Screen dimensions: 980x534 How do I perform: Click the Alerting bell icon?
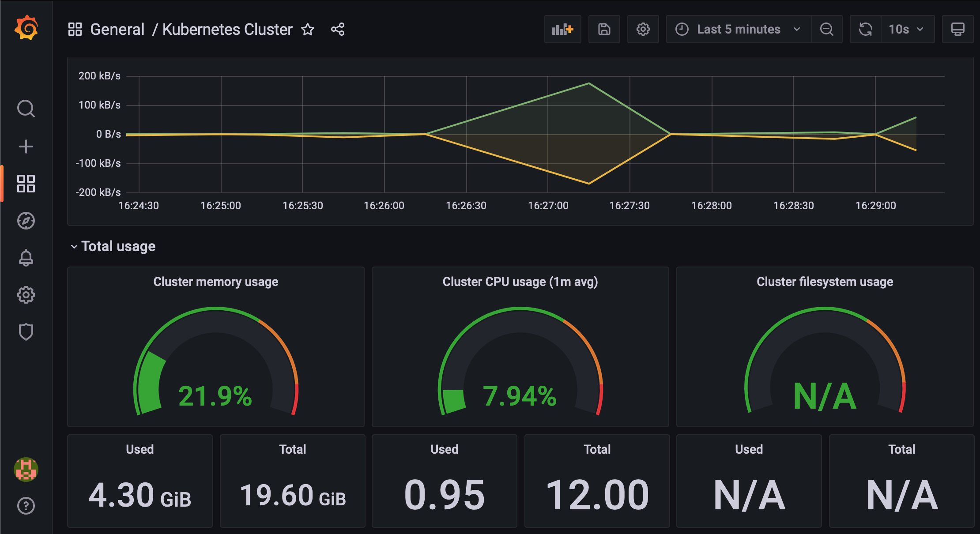coord(26,257)
